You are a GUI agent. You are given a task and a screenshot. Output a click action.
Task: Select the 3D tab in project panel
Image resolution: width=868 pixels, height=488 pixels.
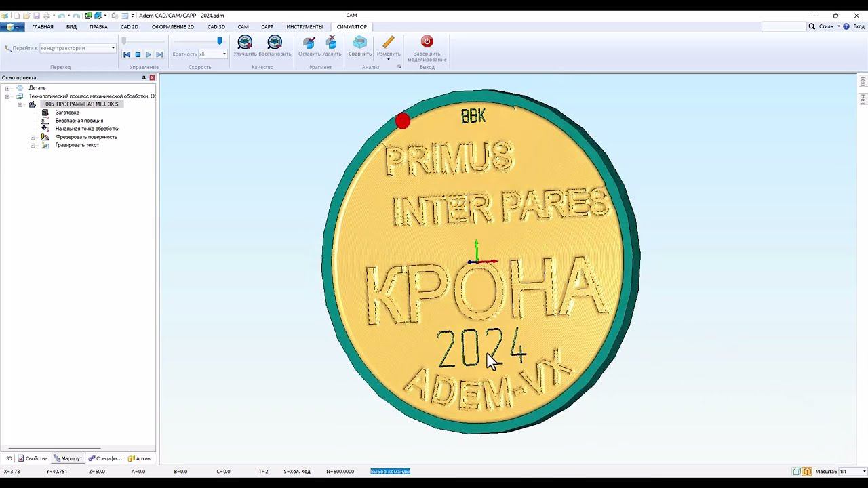pyautogui.click(x=9, y=459)
